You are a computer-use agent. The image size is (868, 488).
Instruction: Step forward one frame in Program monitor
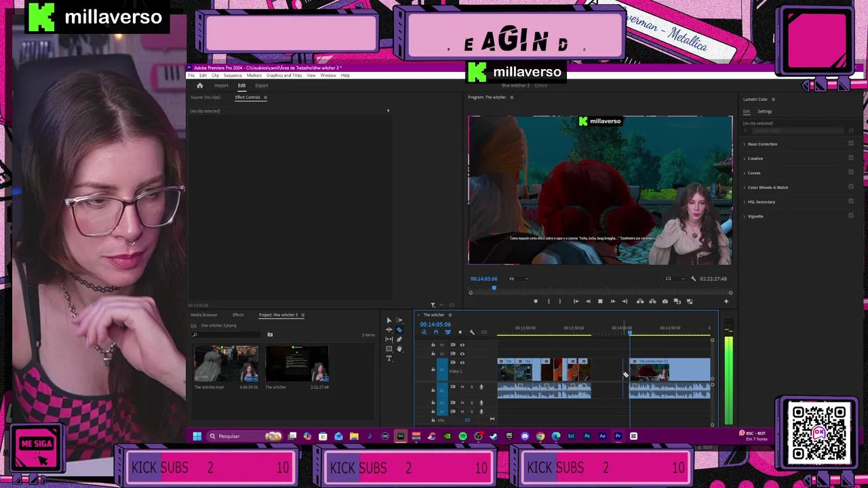pos(613,301)
